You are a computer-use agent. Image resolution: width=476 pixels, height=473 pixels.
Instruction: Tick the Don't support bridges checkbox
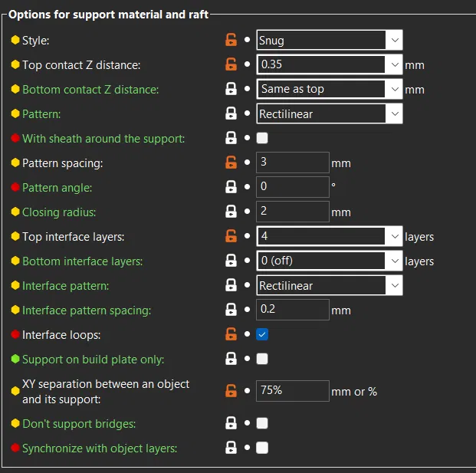coord(262,423)
